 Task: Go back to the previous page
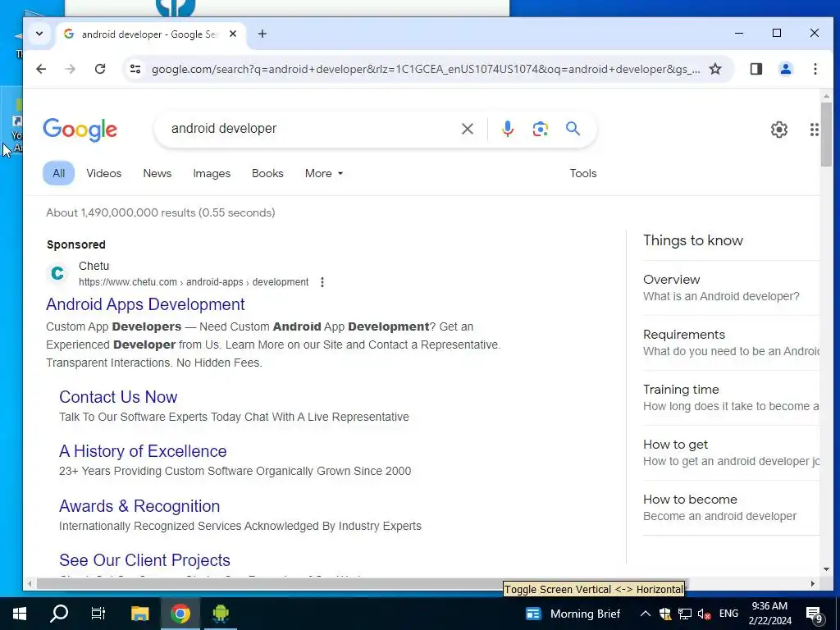click(41, 69)
